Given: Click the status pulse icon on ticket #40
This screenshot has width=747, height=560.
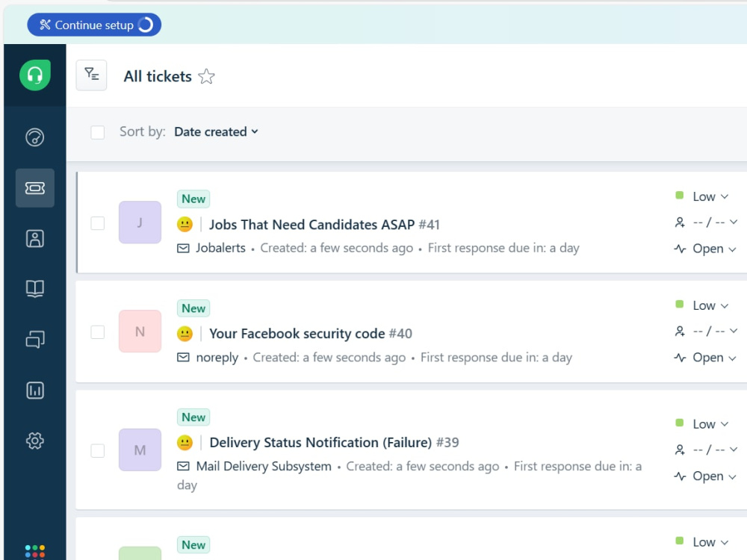Looking at the screenshot, I should click(x=680, y=358).
